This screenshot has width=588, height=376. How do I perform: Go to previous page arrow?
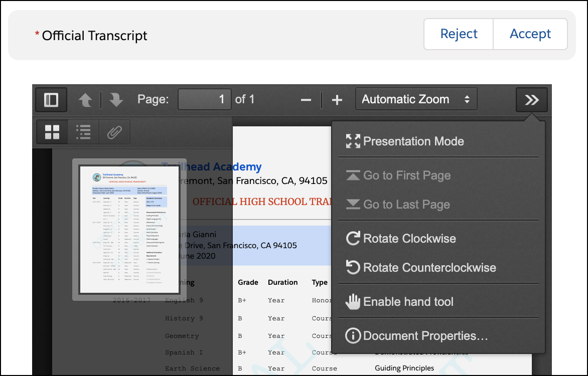pos(85,100)
